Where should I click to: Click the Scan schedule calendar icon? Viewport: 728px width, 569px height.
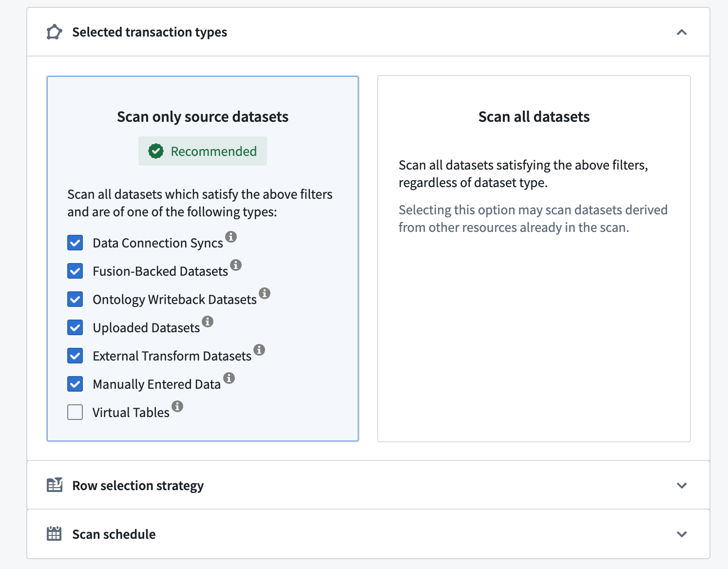[x=54, y=534]
